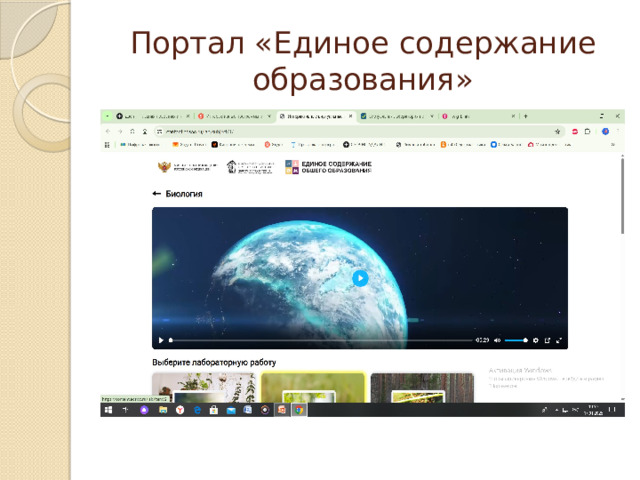640x480 pixels.
Task: Click the taskbar clock and date
Action: point(593,410)
